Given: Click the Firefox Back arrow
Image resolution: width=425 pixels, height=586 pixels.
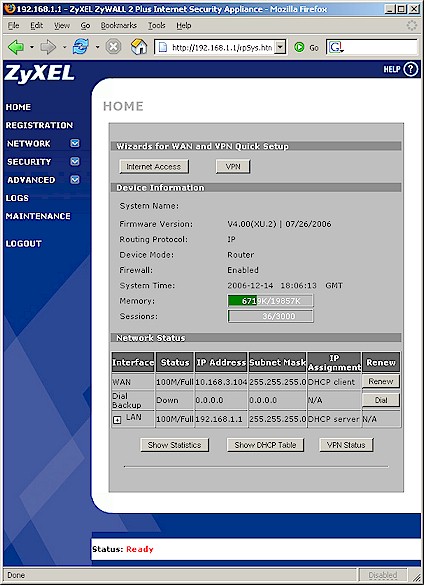Looking at the screenshot, I should (x=16, y=47).
